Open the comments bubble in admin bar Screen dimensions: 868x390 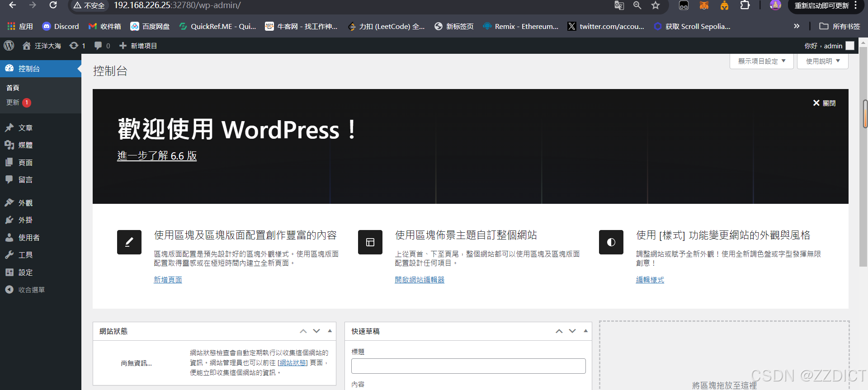[x=102, y=46]
